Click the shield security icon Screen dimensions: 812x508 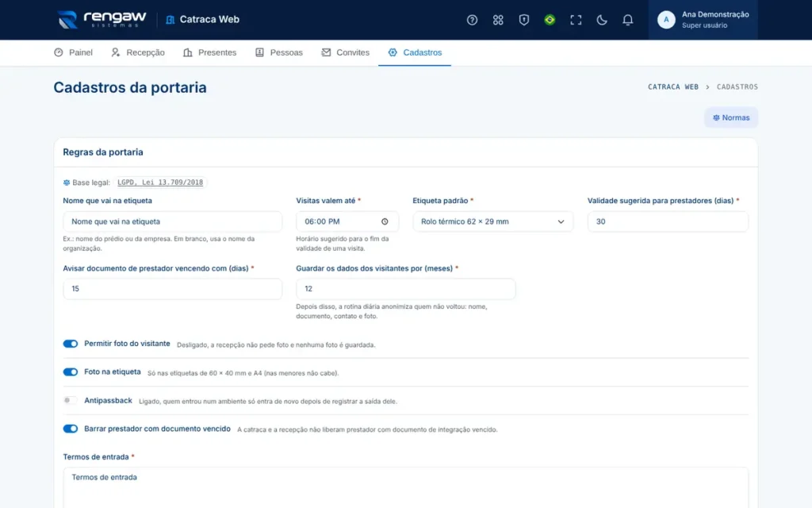[x=523, y=20]
